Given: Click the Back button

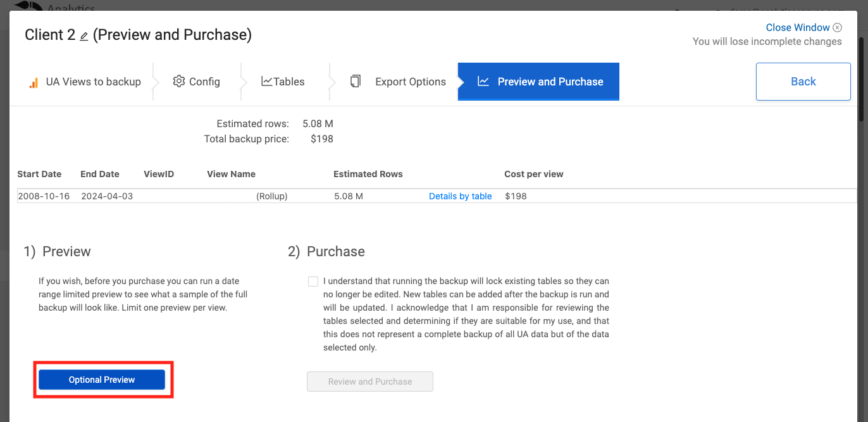Looking at the screenshot, I should tap(803, 82).
